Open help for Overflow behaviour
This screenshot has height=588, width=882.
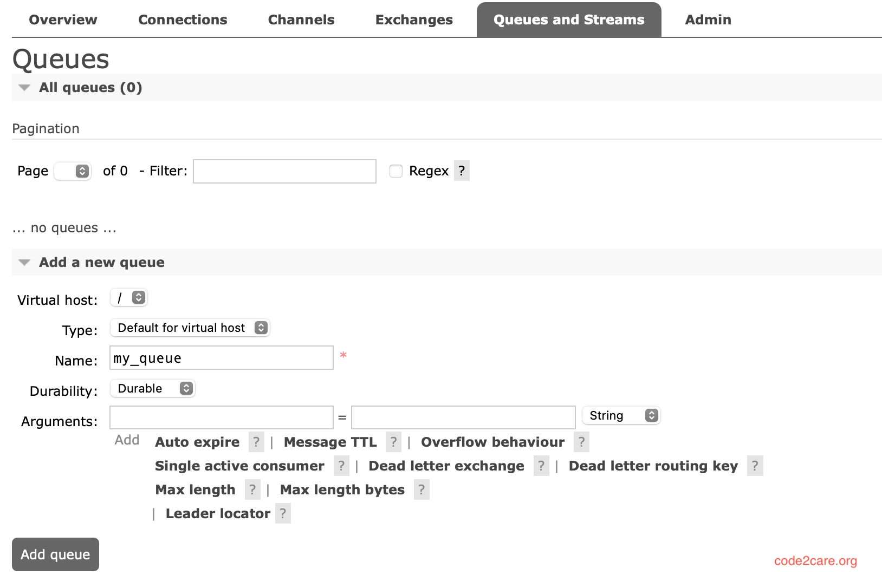(581, 442)
